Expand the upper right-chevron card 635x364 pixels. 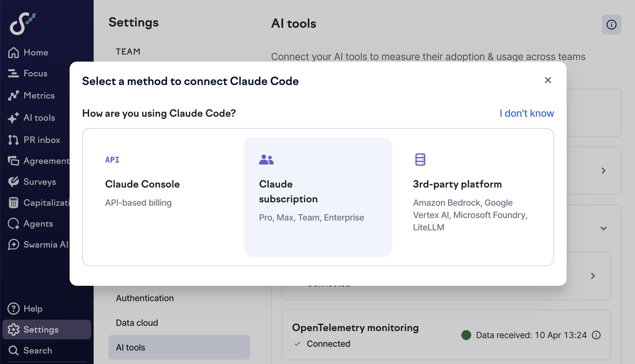pyautogui.click(x=603, y=171)
